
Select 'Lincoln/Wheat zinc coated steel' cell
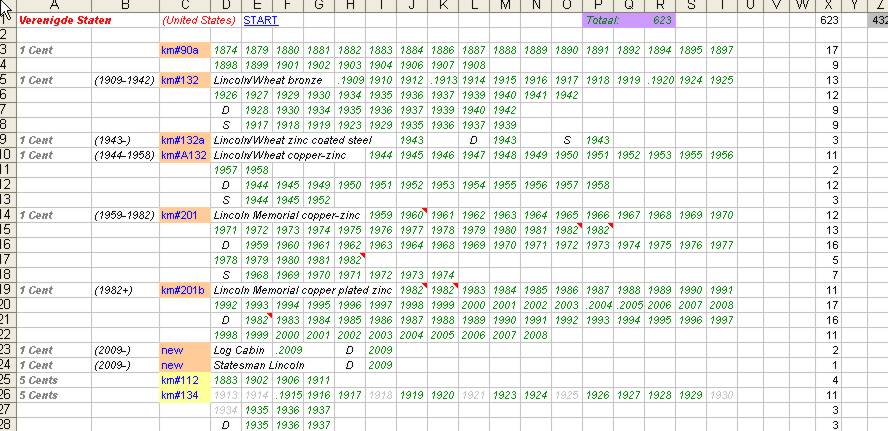click(293, 140)
